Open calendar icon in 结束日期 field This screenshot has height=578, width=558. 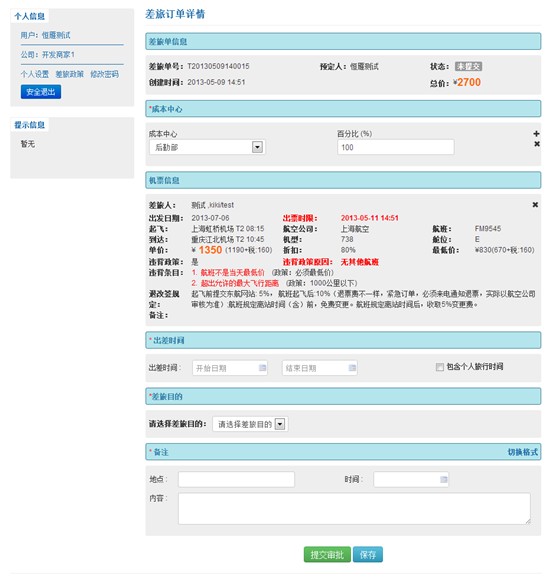[352, 368]
